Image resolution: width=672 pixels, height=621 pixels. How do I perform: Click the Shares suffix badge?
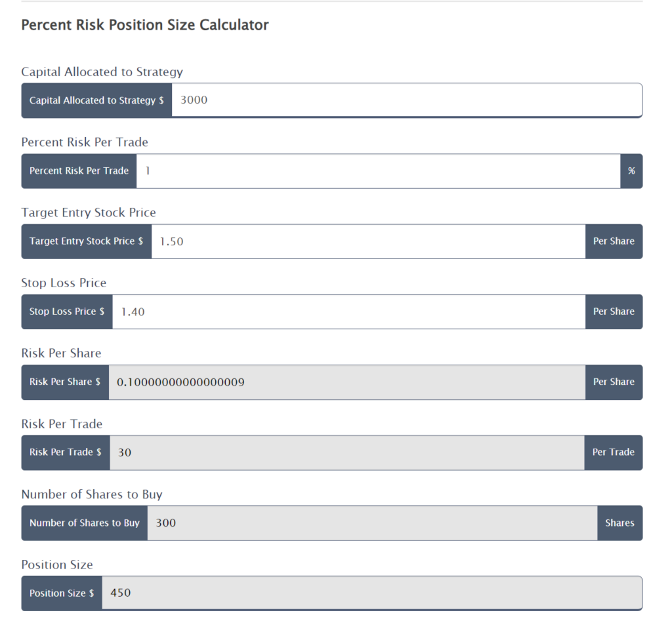click(x=619, y=523)
